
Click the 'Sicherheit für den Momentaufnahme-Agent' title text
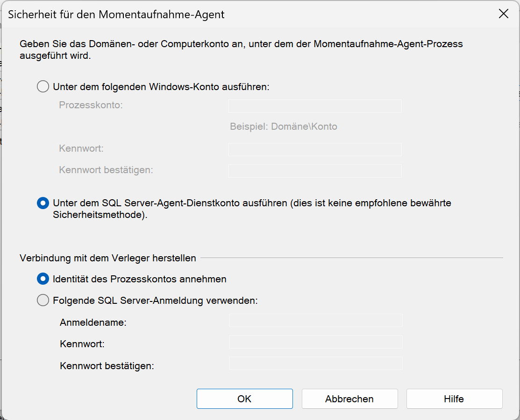coord(116,14)
